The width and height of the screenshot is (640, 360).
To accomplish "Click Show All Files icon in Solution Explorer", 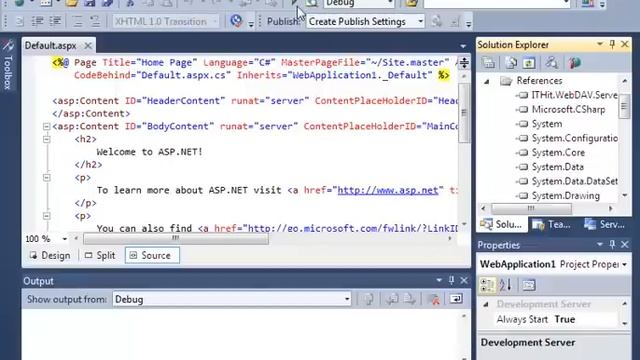I will click(511, 63).
